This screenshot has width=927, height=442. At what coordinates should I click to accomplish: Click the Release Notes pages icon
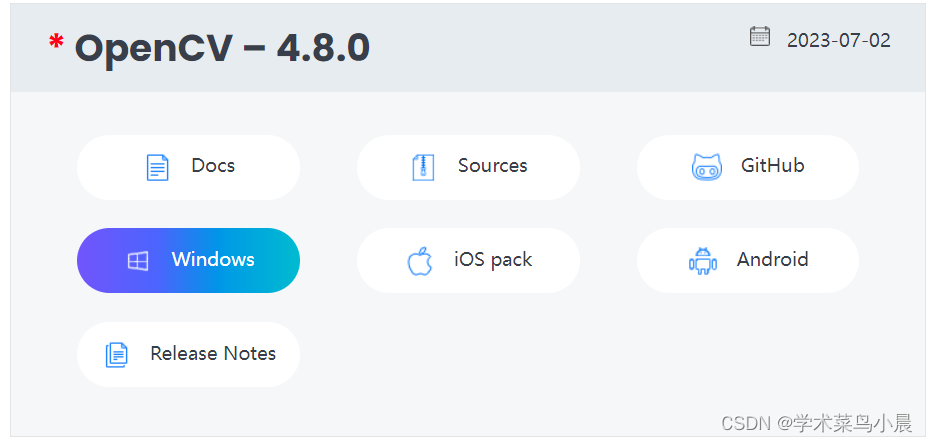[116, 355]
